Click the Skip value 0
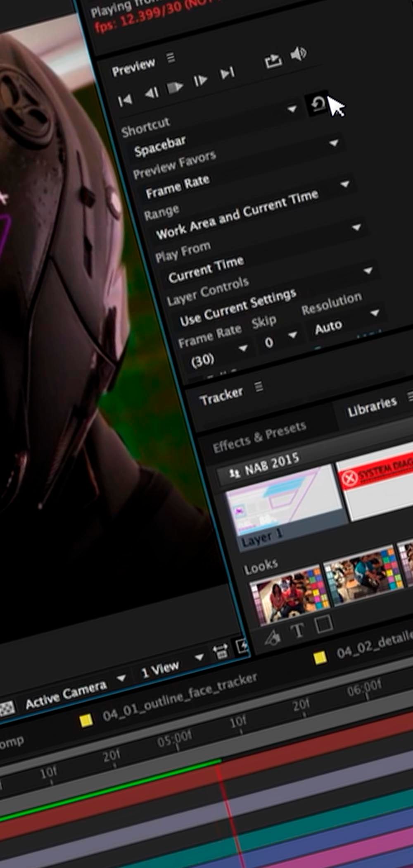 tap(269, 342)
